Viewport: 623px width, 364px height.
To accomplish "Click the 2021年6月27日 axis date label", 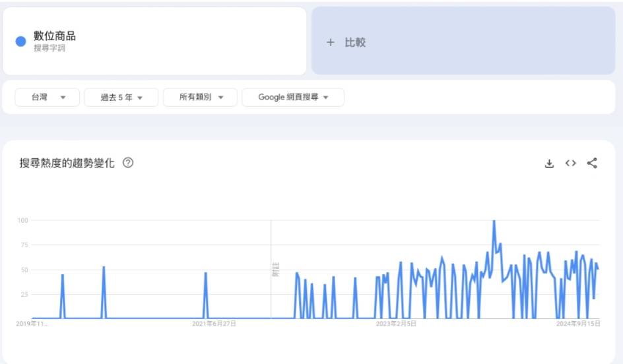I will [214, 324].
